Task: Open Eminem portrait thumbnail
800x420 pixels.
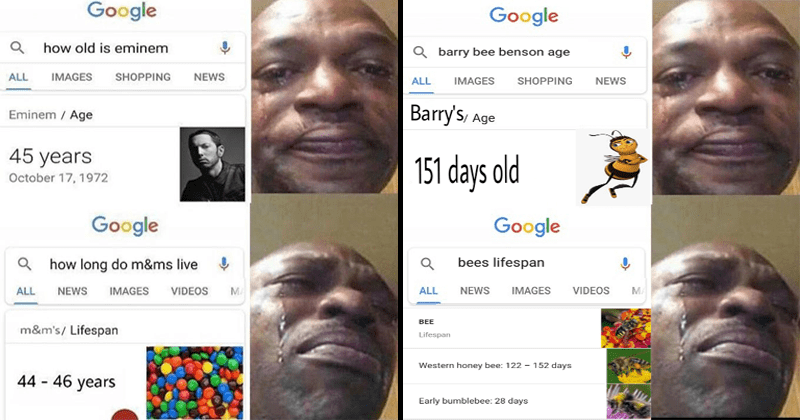Action: tap(212, 164)
